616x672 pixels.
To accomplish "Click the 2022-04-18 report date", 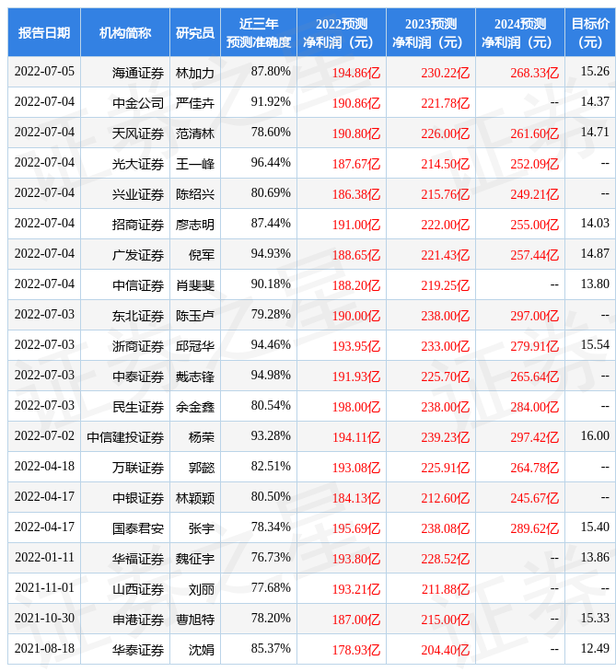I will point(44,467).
